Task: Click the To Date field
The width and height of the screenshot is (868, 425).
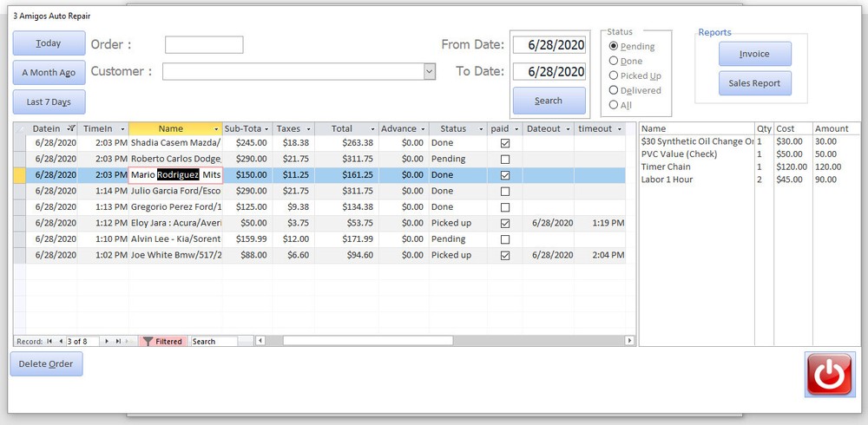Action: [549, 71]
